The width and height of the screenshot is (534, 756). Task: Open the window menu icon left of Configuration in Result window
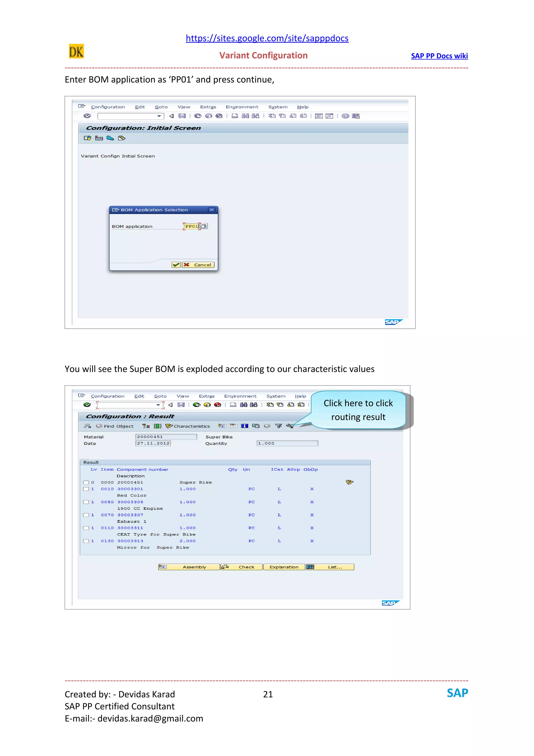(82, 395)
